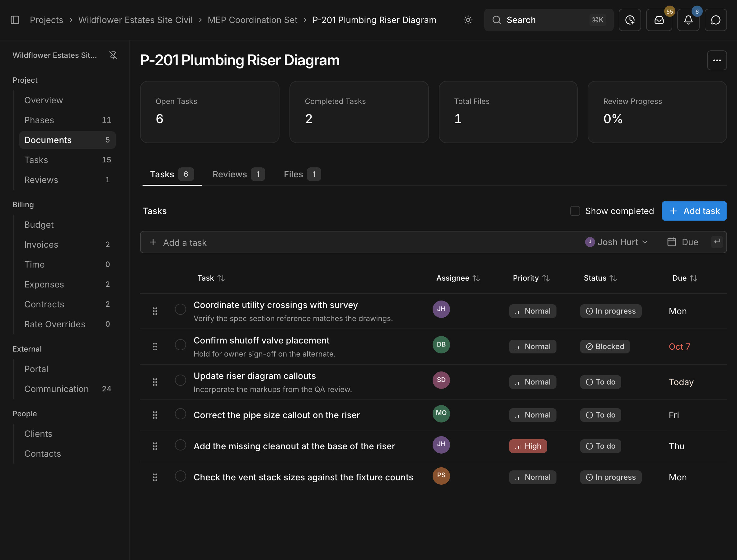The width and height of the screenshot is (737, 560).
Task: Sort by Due column
Action: 685,278
